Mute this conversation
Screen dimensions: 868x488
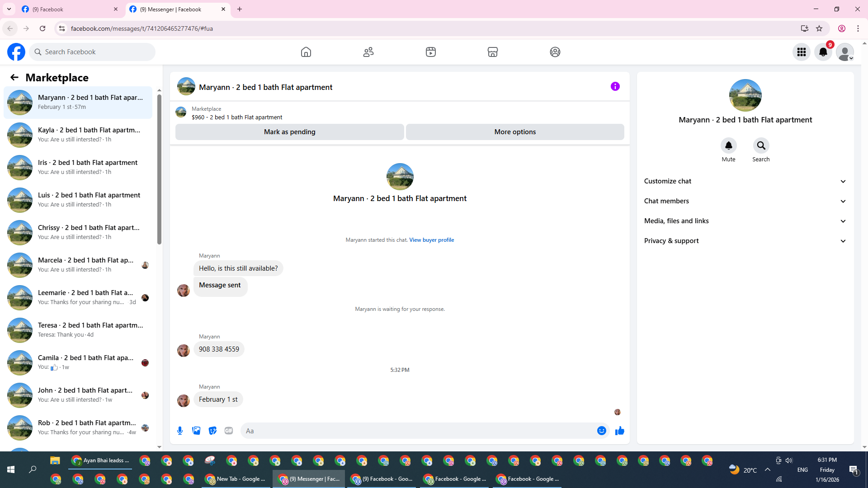pyautogui.click(x=728, y=146)
